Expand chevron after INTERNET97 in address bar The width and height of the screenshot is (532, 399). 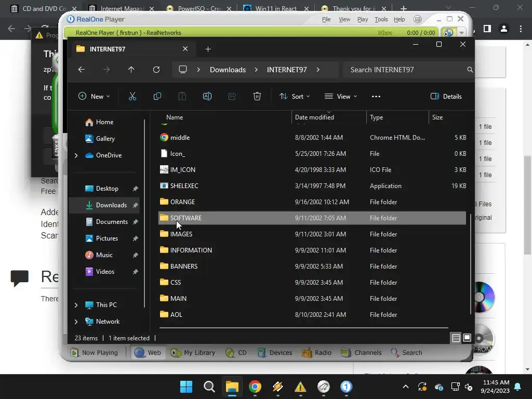pos(318,70)
